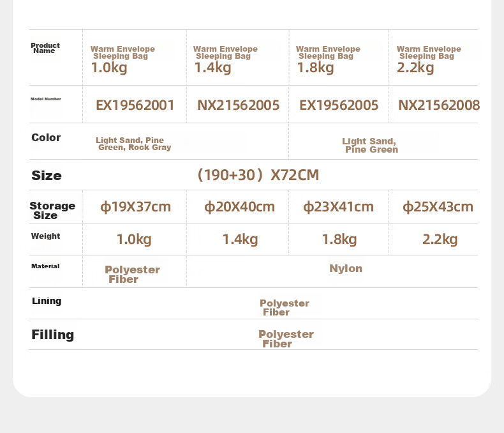Viewport: 504px width, 433px height.
Task: Click the Lining row label
Action: pos(47,301)
